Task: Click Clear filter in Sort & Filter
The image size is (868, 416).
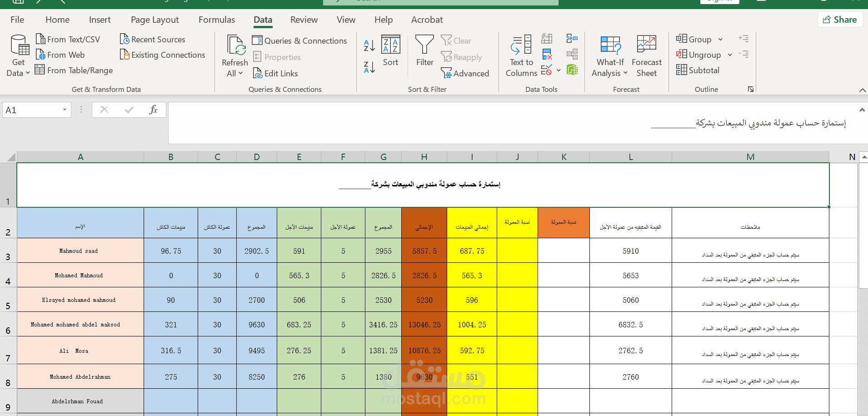Action: coord(456,40)
